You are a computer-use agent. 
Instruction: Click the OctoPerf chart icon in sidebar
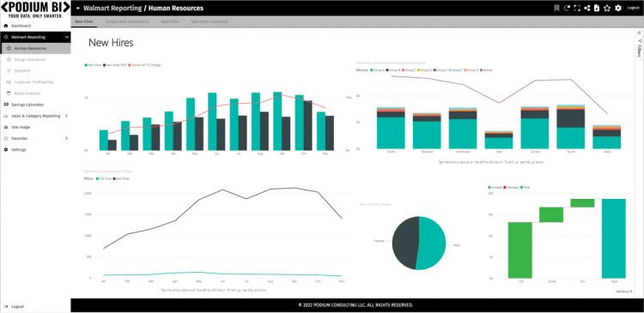9,71
